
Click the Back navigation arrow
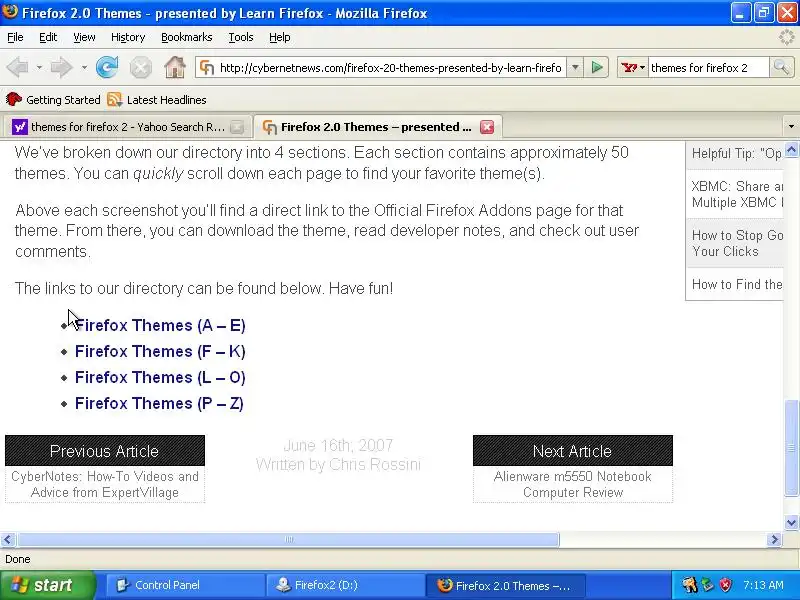pyautogui.click(x=17, y=67)
